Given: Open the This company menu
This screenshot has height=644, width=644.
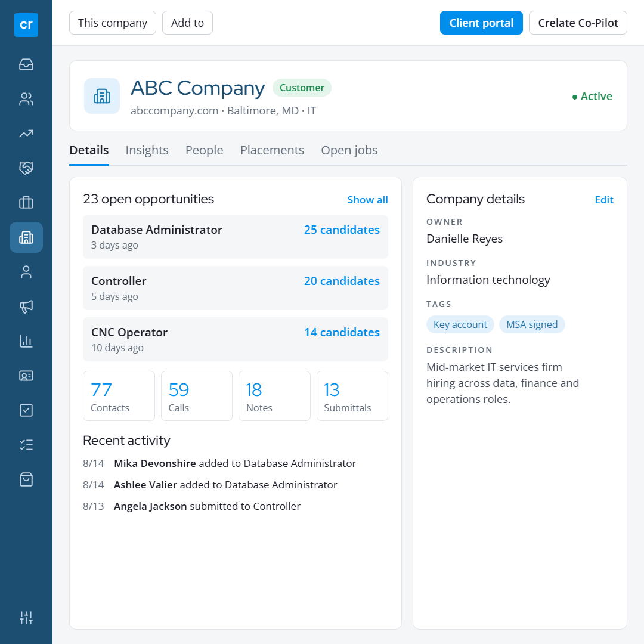Looking at the screenshot, I should click(x=113, y=23).
